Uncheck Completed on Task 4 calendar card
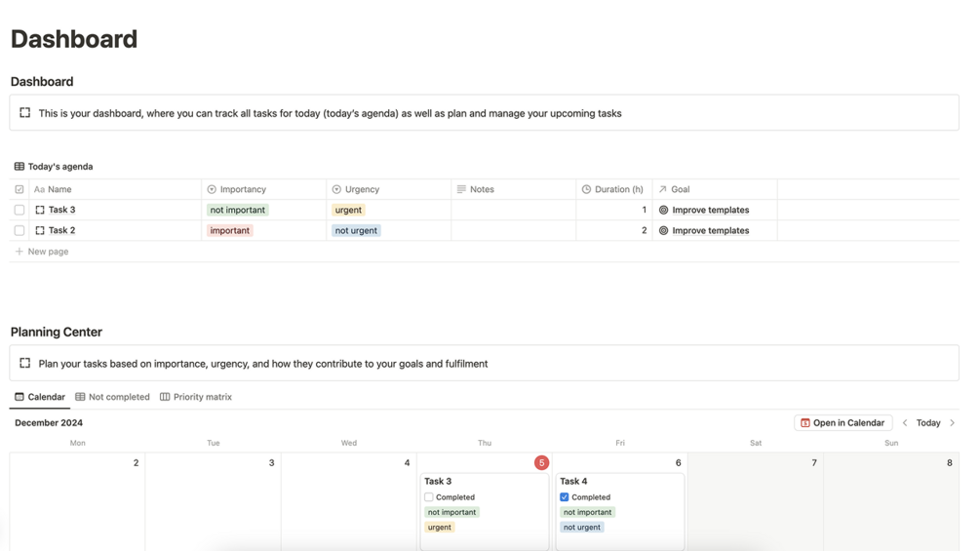This screenshot has height=551, width=980. point(565,497)
